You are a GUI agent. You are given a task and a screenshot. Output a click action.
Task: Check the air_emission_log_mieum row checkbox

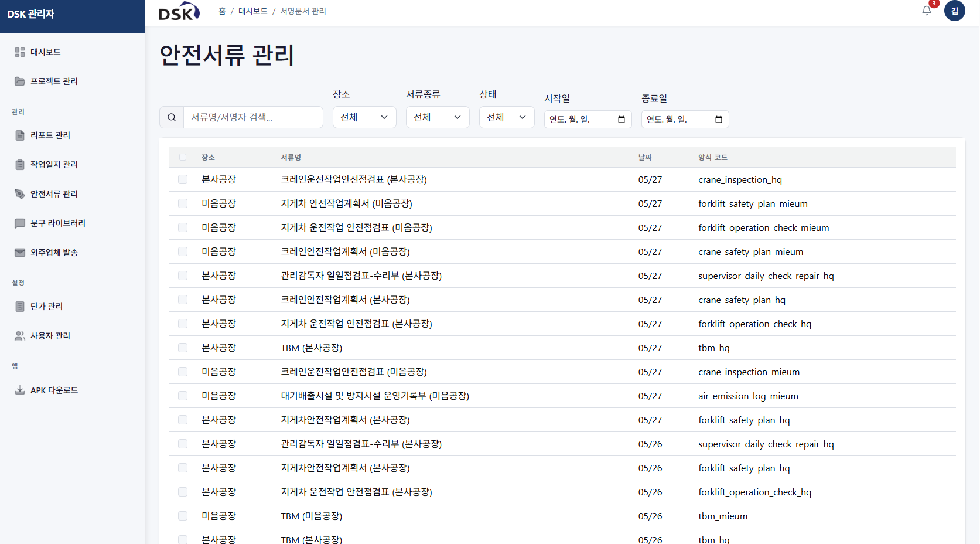tap(183, 396)
